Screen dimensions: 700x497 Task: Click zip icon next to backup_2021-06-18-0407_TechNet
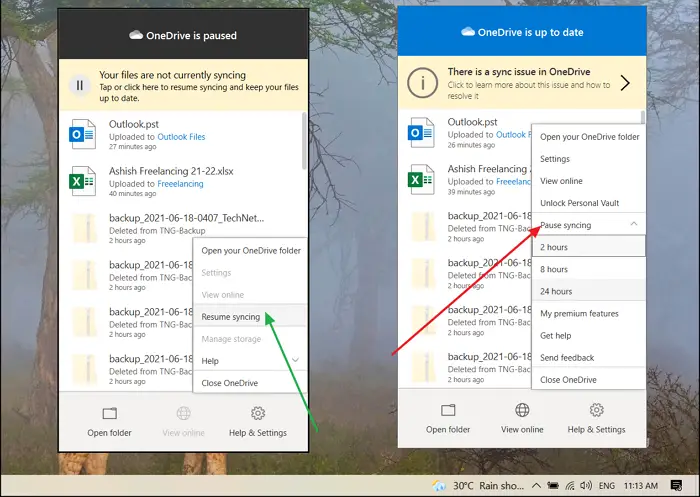click(85, 228)
